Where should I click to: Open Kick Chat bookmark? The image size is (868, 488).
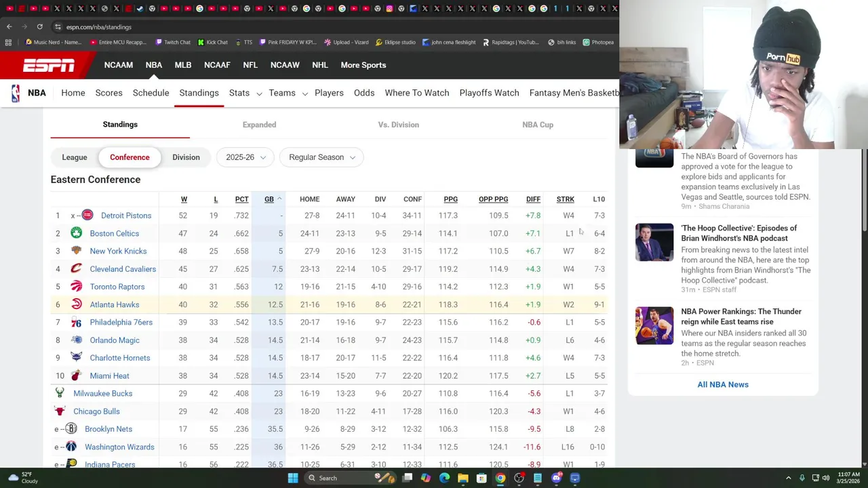(212, 42)
